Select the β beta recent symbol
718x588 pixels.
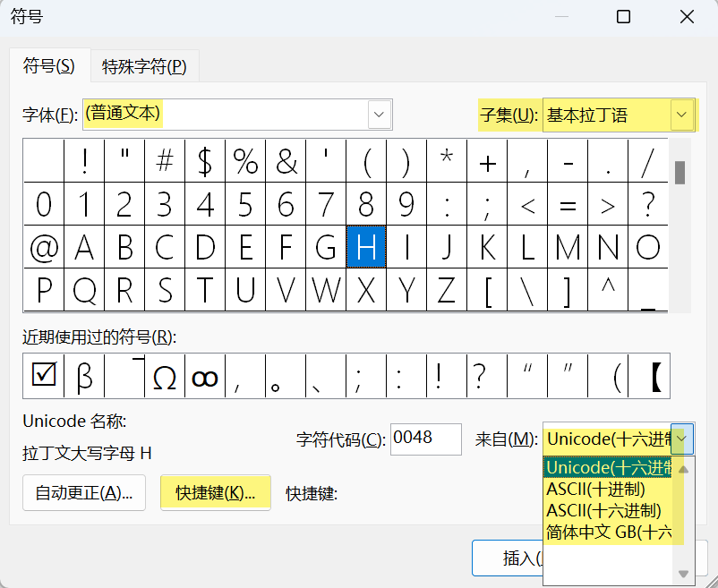[x=84, y=376]
